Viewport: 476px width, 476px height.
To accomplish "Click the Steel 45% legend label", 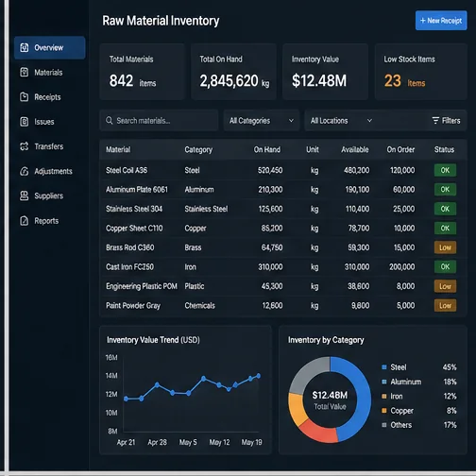I will tap(399, 367).
